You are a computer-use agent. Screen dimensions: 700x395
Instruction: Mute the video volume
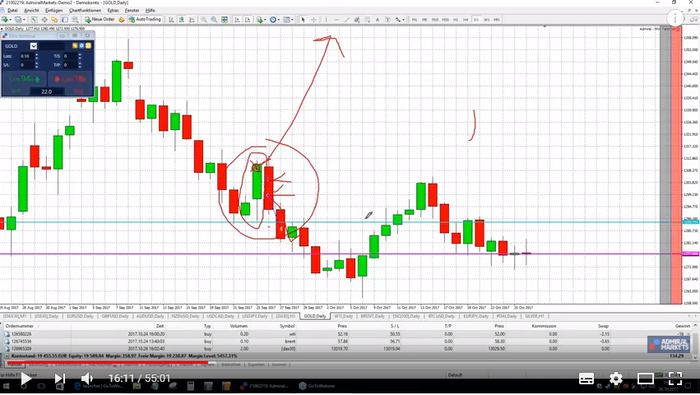tap(87, 379)
